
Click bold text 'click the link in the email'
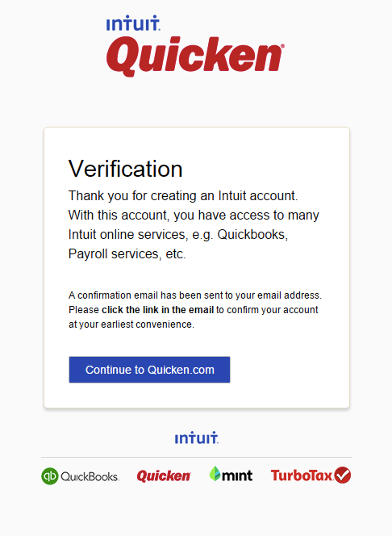pos(158,310)
